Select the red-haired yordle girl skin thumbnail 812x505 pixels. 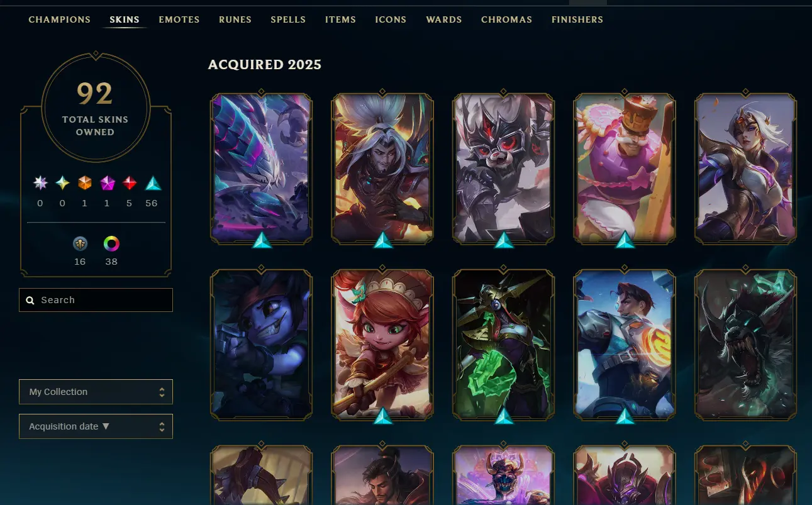pyautogui.click(x=382, y=345)
